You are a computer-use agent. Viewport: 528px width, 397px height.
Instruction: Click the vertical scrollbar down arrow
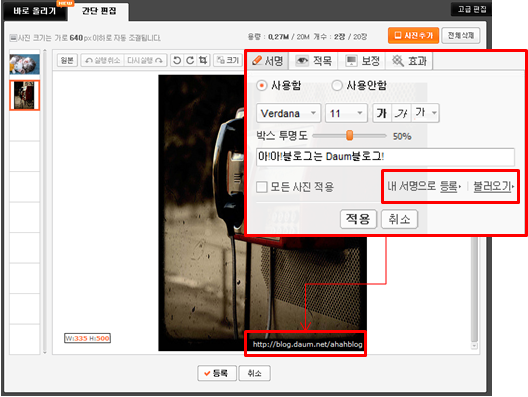474,346
